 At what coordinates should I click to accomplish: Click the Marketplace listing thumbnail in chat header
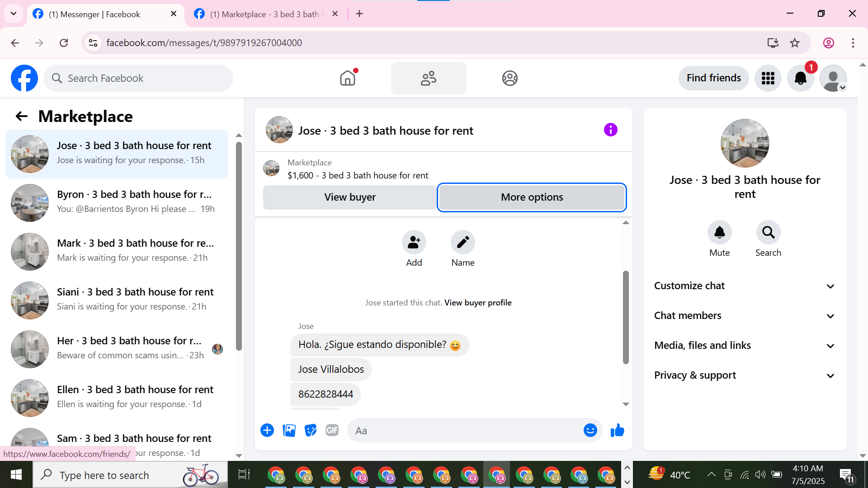tap(271, 168)
